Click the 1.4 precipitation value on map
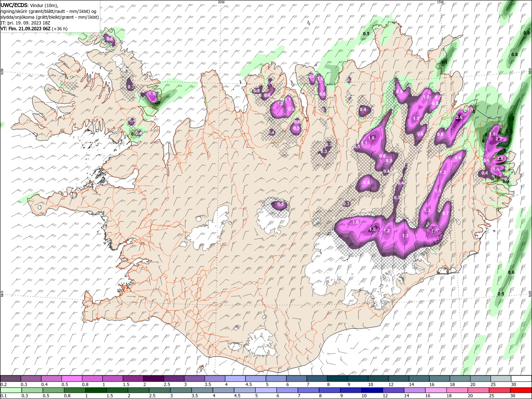Viewport: 532px width, 399px height. pos(495,169)
